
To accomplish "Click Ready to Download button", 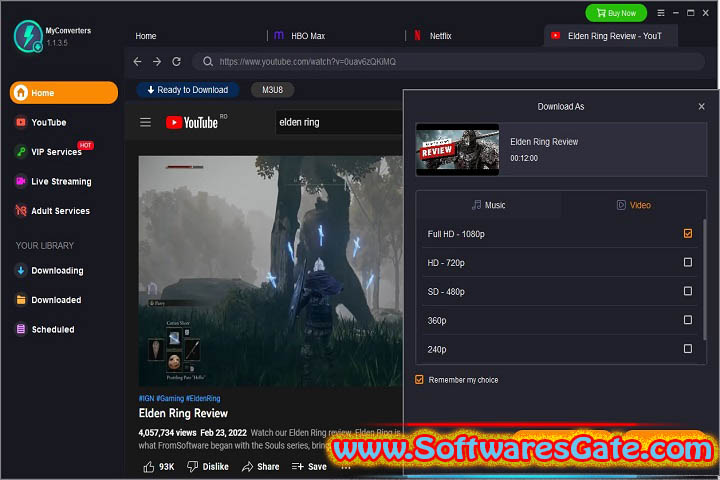I will [x=187, y=90].
